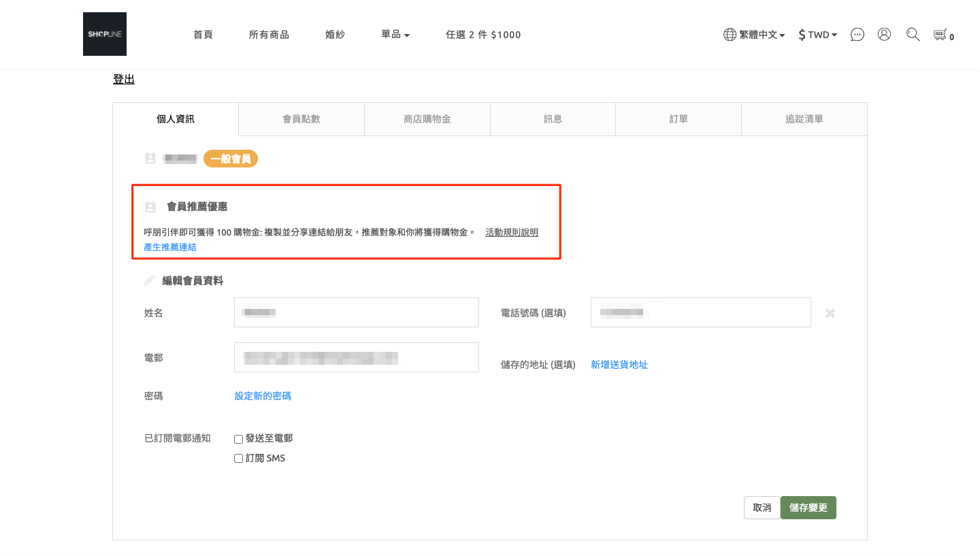The height and width of the screenshot is (556, 980).
Task: Enable the 發送至電郵 checkbox
Action: tap(239, 439)
